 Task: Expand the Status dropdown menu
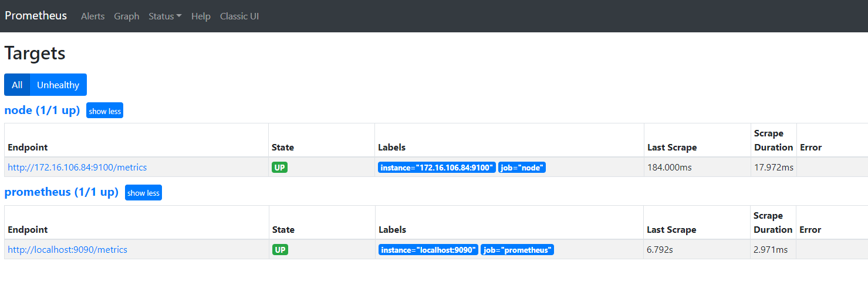(x=165, y=16)
